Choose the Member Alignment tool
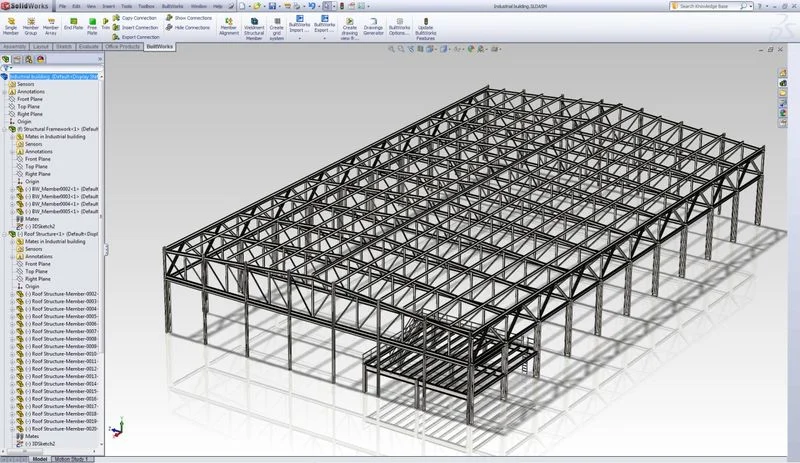Screen dimensions: 800x463 point(229,24)
